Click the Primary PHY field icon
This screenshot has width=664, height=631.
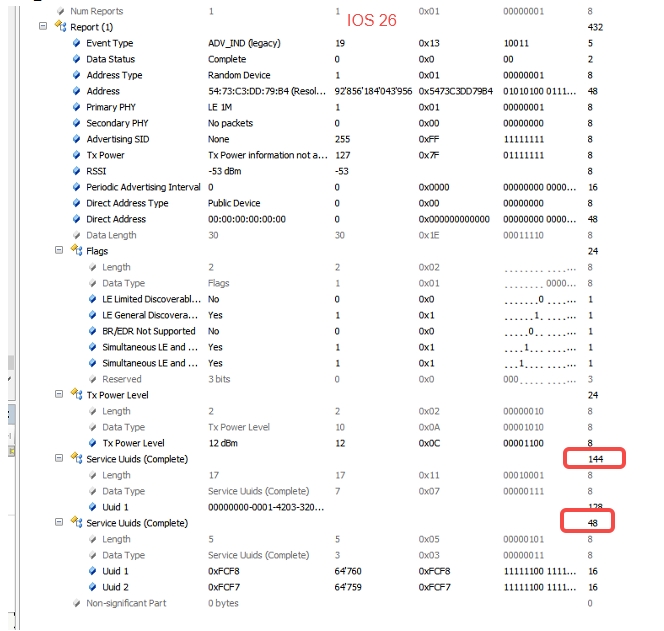77,107
